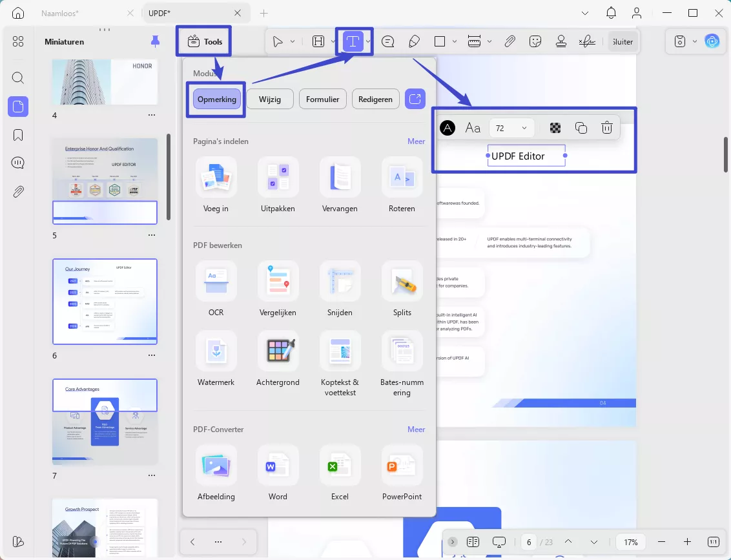Expand the measure tool options arrow
The height and width of the screenshot is (560, 731).
[489, 41]
